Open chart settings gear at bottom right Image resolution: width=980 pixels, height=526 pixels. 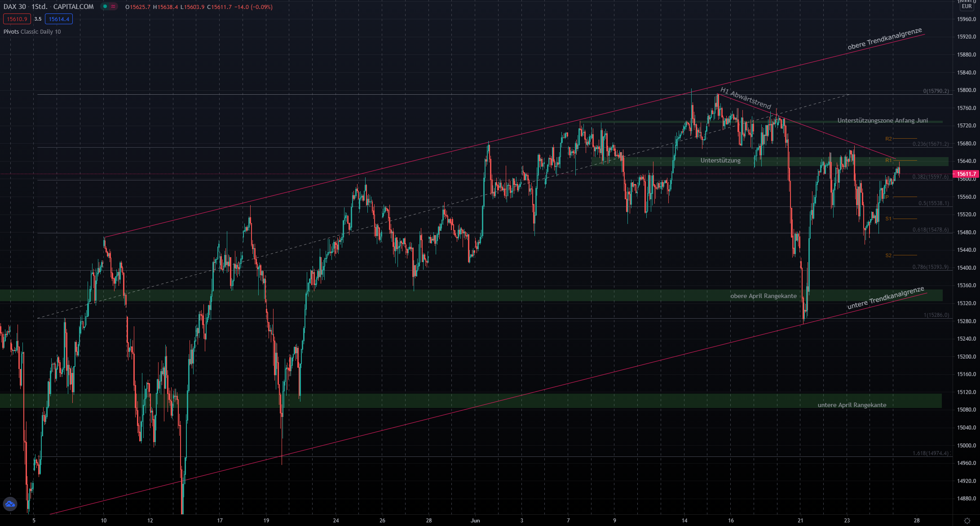tap(967, 521)
